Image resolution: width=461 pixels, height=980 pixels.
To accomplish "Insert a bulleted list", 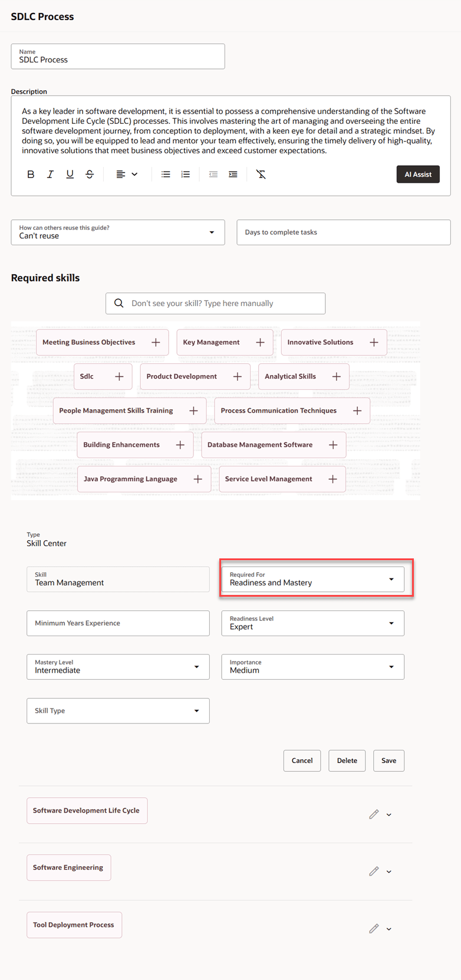I will click(166, 175).
